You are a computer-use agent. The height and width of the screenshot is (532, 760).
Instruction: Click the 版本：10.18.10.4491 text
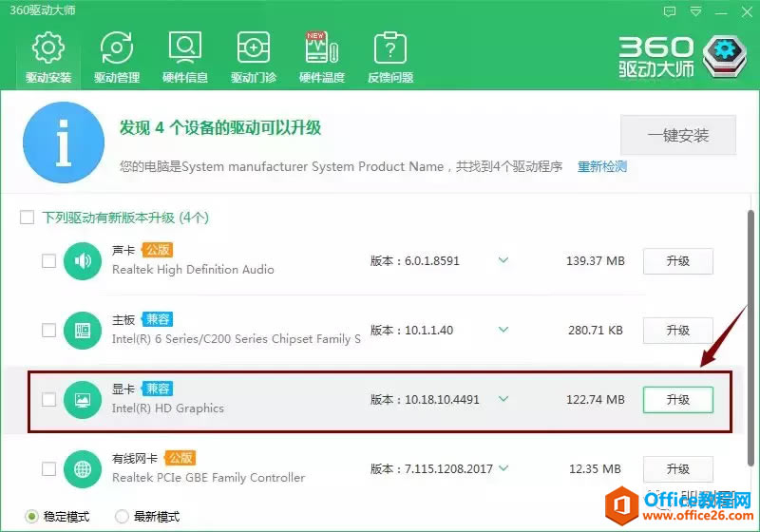coord(425,400)
